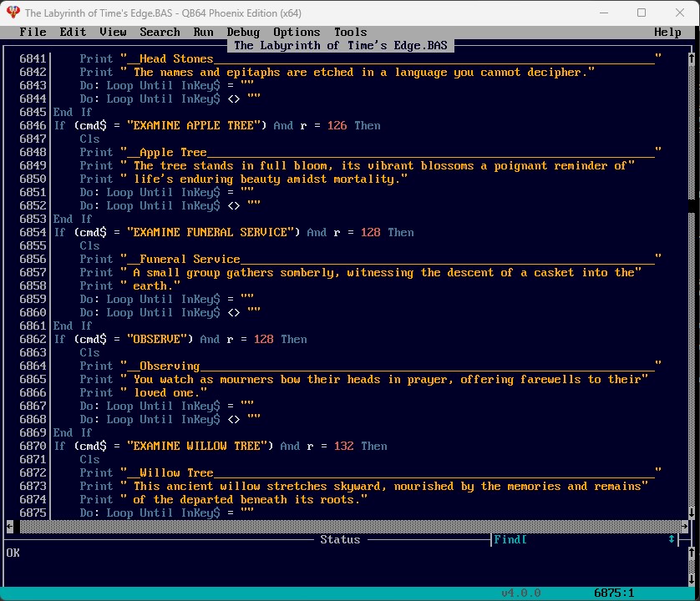Show the Debug menu
This screenshot has width=700, height=601.
(x=243, y=32)
